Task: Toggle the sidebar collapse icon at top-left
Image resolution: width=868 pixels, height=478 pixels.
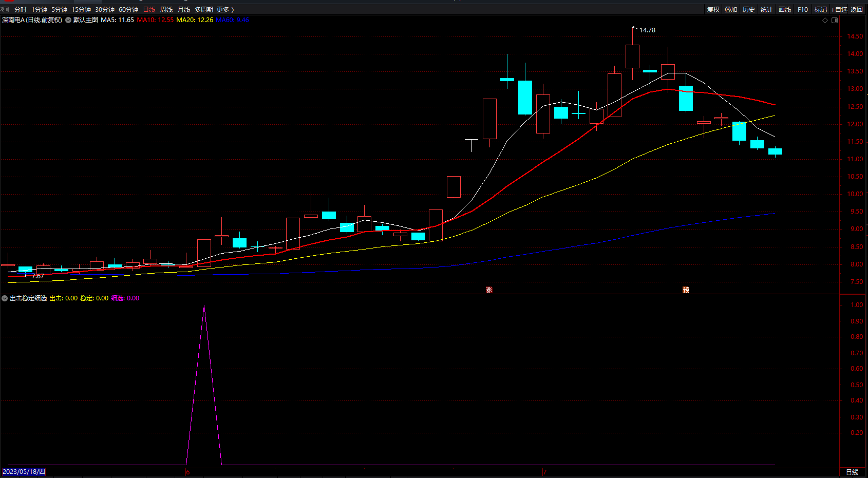Action: (x=5, y=9)
